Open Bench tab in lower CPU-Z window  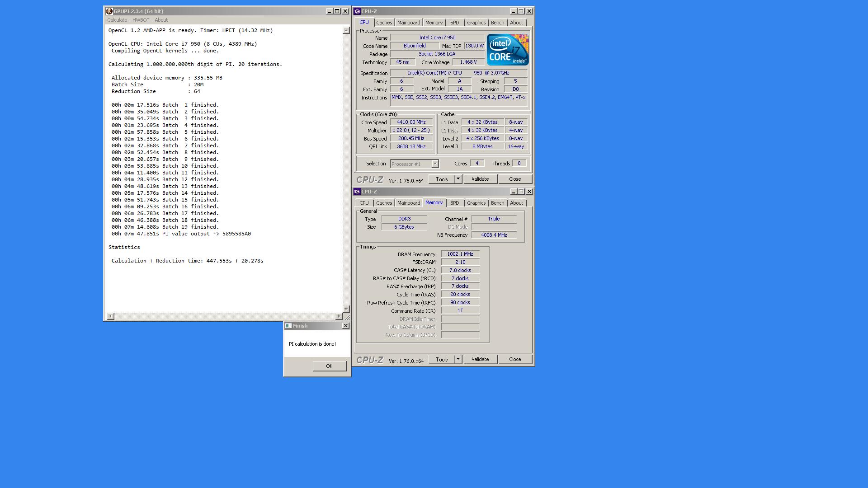point(497,203)
